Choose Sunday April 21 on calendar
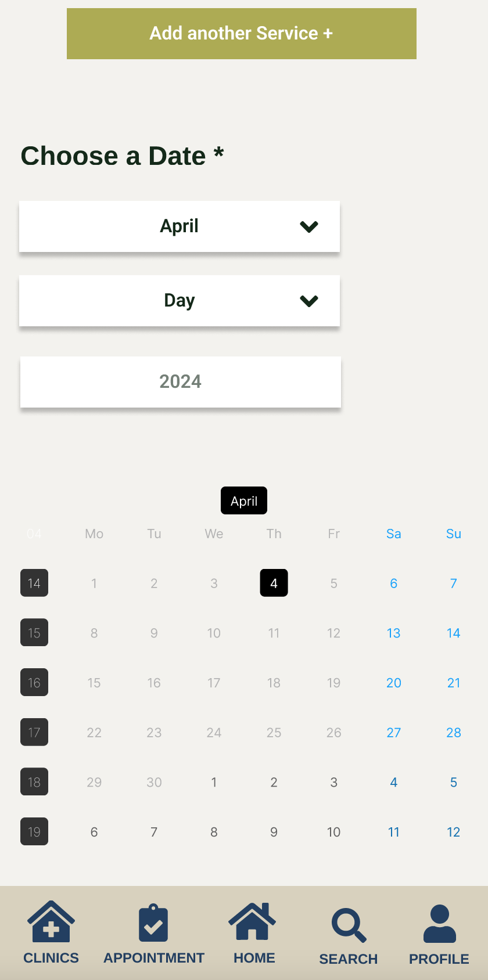The height and width of the screenshot is (980, 488). [x=454, y=683]
